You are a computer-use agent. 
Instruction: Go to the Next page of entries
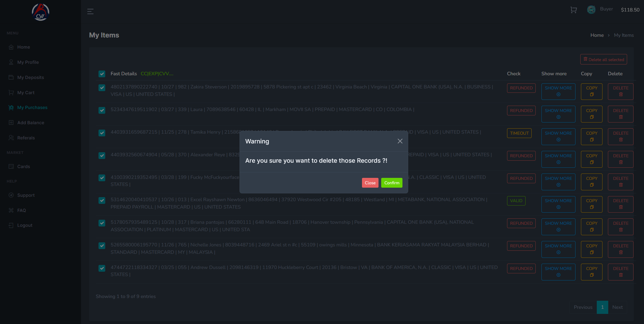(x=617, y=307)
